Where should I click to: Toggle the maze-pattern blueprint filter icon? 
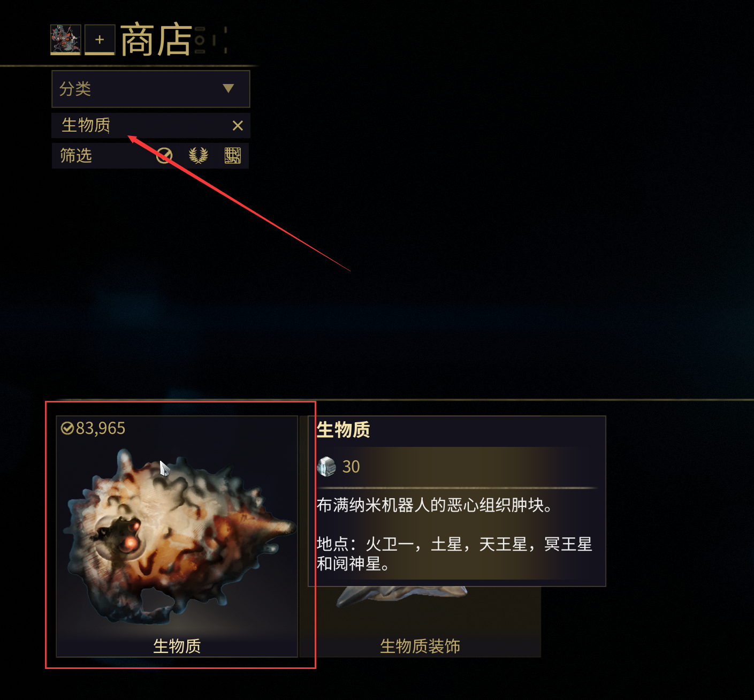coord(232,156)
